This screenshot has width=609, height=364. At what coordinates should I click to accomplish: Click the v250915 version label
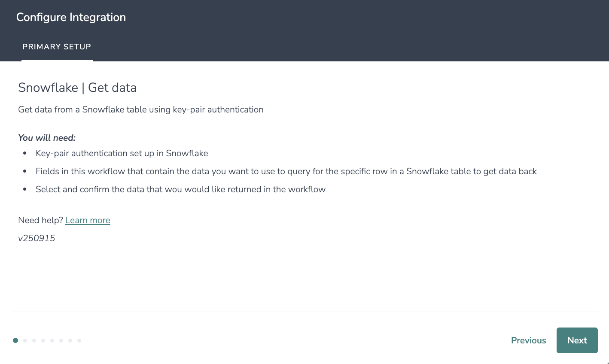[x=37, y=238]
